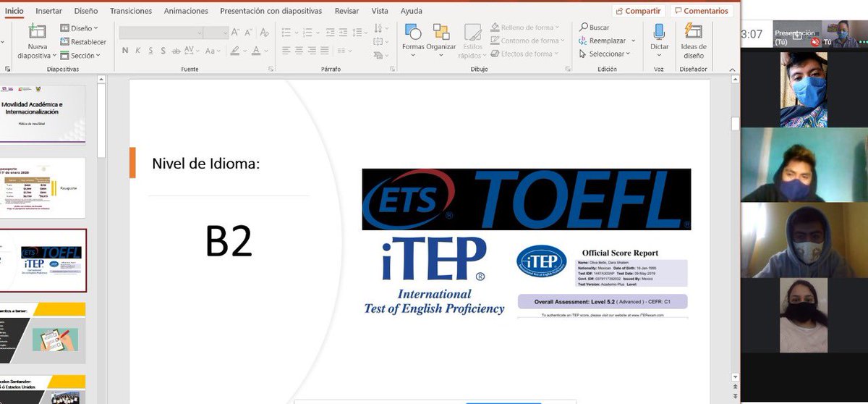Click Restablecer slide reset button

coord(83,42)
